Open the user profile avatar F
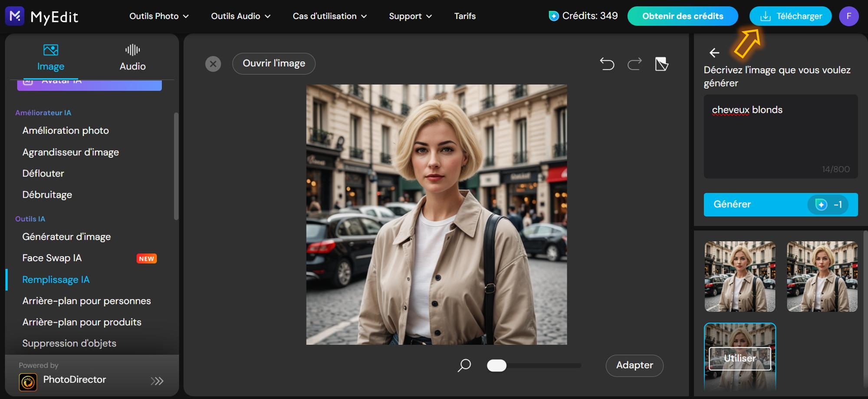Viewport: 868px width, 399px height. tap(848, 16)
